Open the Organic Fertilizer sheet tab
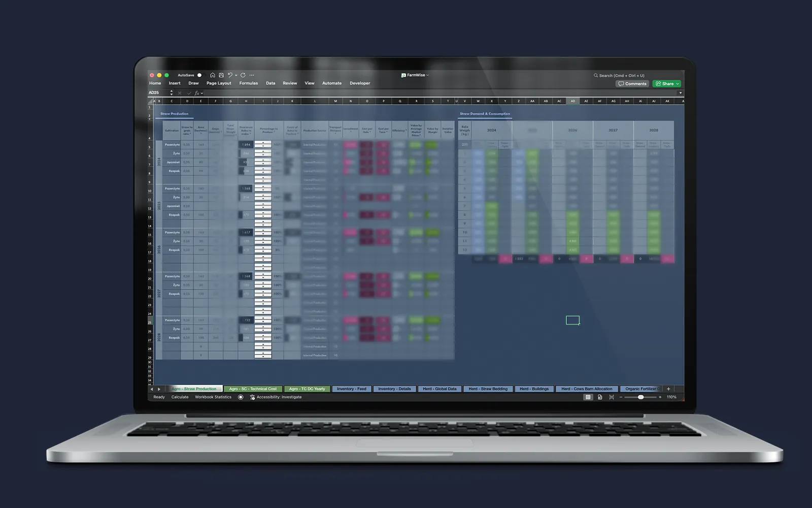Viewport: 812px width, 508px height. pos(641,389)
